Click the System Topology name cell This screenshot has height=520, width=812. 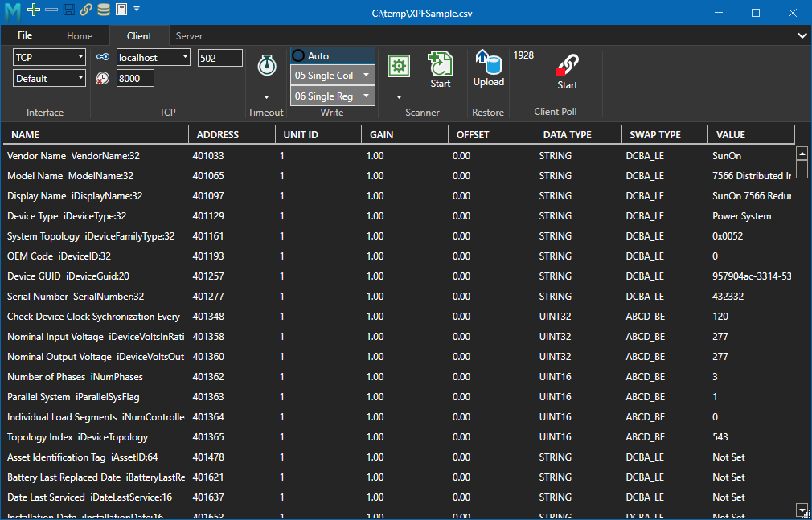(91, 236)
